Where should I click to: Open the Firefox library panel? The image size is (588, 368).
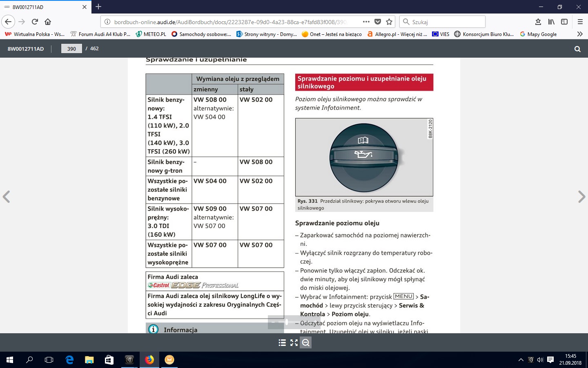click(551, 22)
